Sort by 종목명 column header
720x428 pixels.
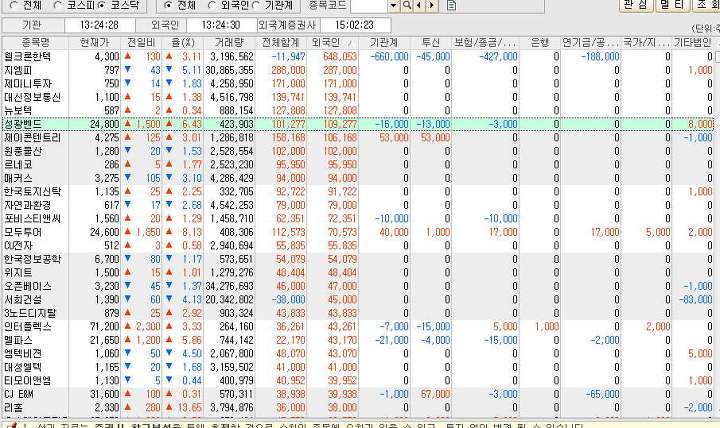click(x=35, y=43)
